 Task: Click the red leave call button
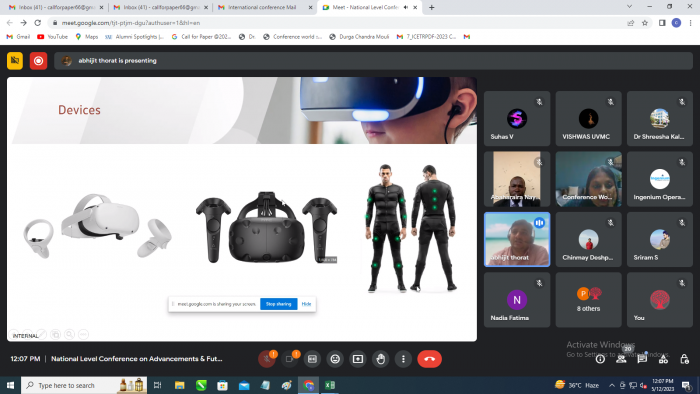coord(429,359)
